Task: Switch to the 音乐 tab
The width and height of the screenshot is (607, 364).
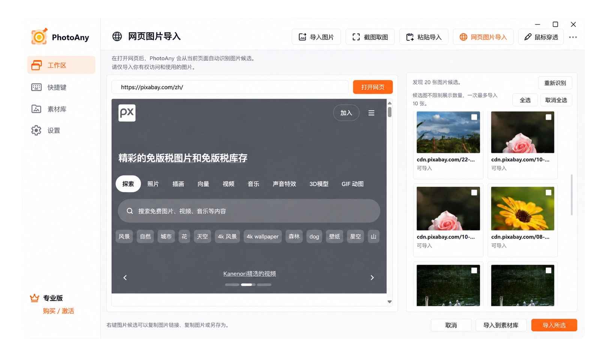Action: [253, 184]
